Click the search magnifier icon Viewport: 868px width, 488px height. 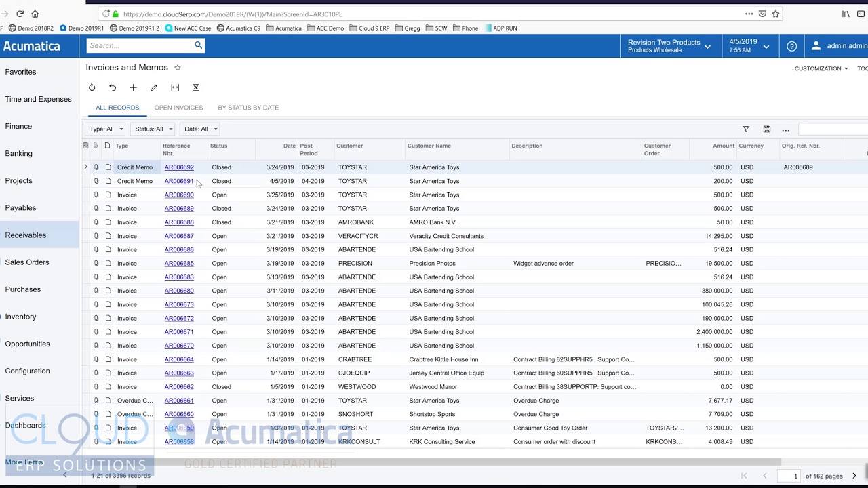[198, 45]
